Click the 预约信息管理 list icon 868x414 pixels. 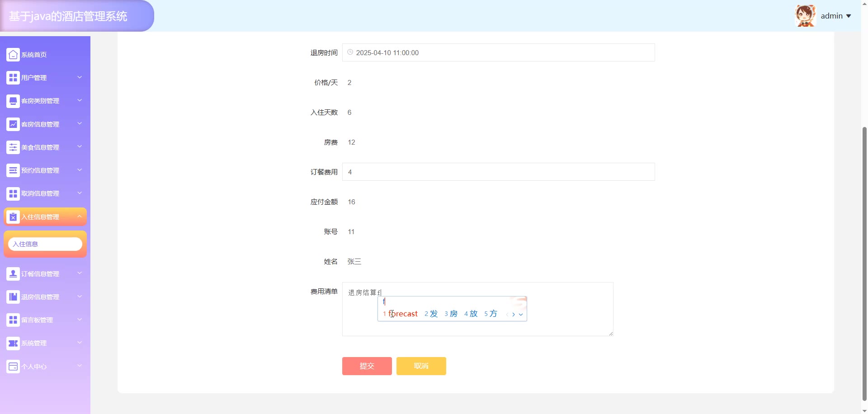[x=13, y=170]
